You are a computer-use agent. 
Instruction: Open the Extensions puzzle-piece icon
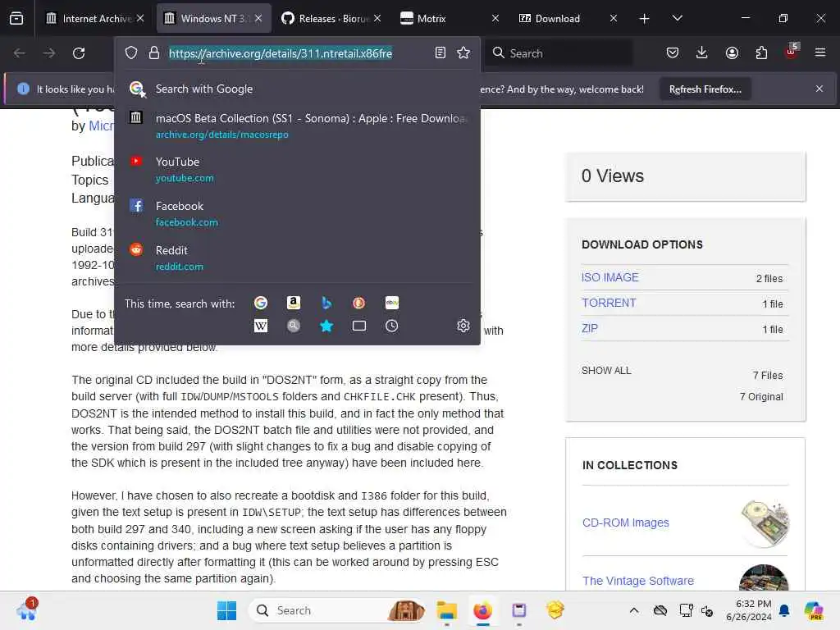pyautogui.click(x=761, y=52)
